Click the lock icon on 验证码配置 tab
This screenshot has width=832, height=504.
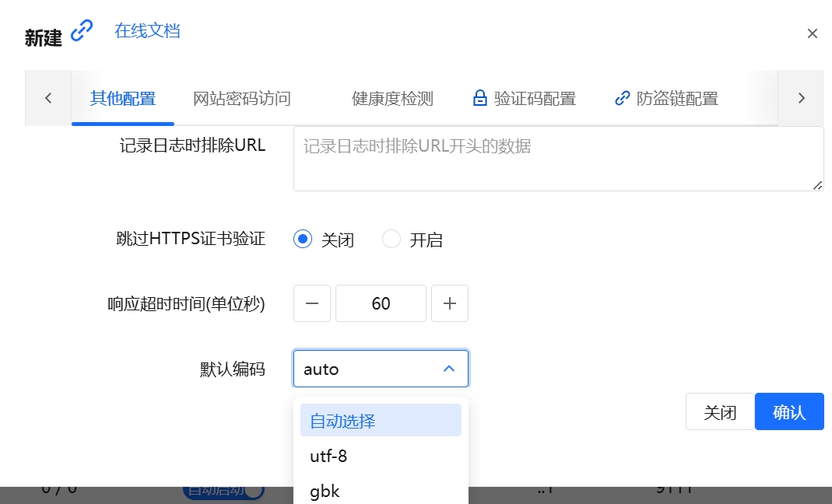point(479,98)
